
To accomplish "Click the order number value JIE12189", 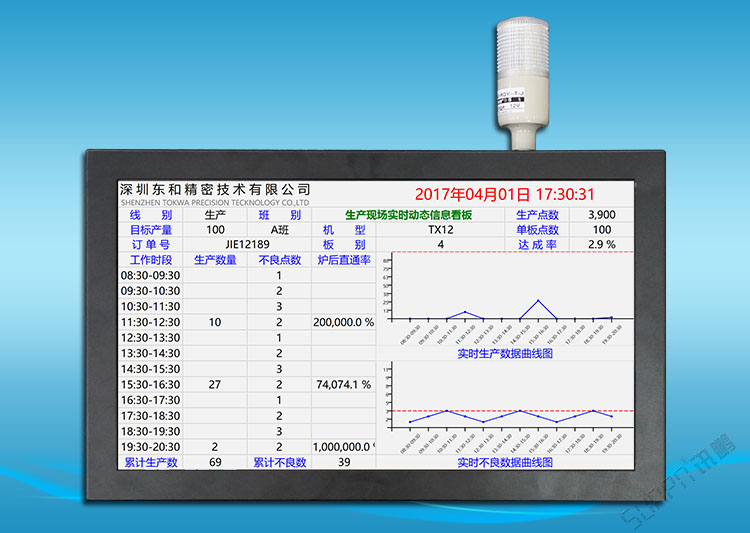I will (x=247, y=244).
